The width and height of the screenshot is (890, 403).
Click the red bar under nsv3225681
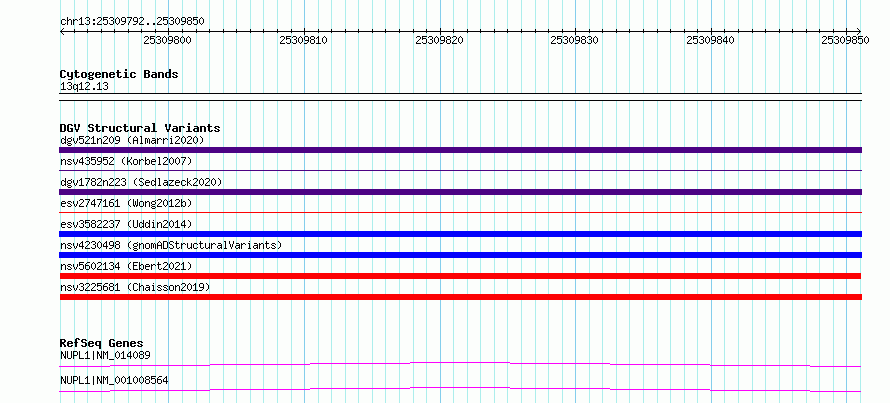460,297
